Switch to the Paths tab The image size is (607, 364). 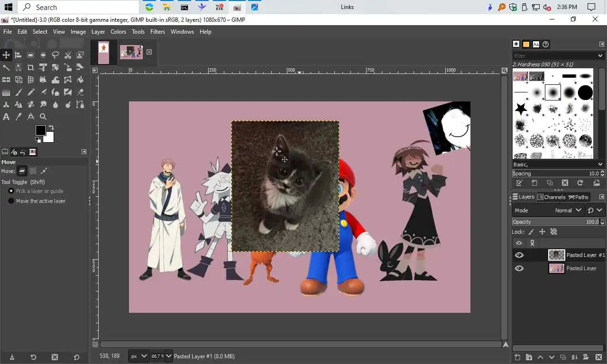[x=579, y=197]
